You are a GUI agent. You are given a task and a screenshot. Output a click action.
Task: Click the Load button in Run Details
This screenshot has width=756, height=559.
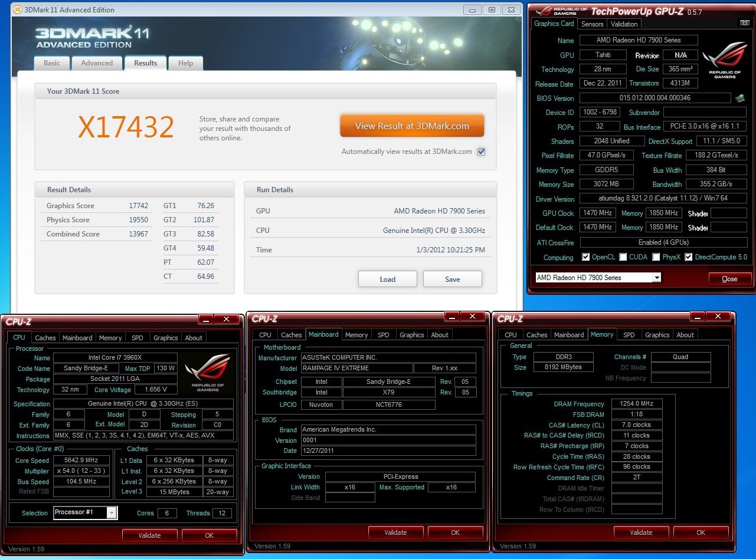[x=387, y=279]
